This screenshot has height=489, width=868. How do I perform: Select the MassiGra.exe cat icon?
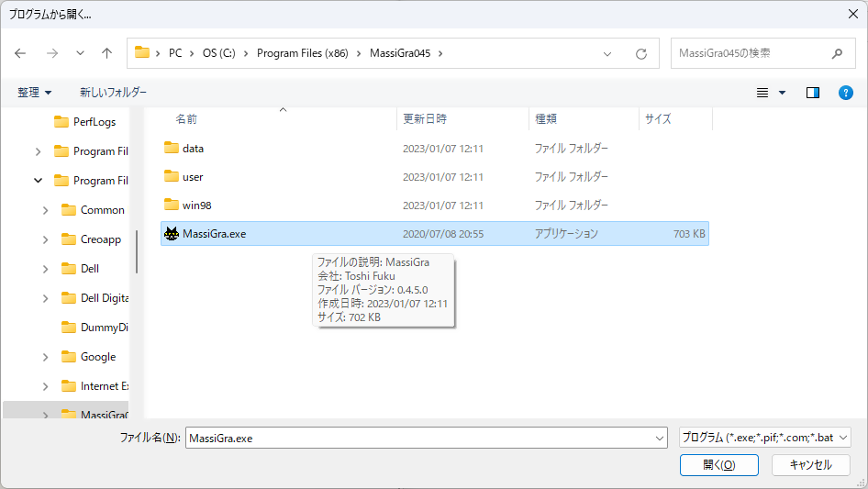[x=171, y=234]
